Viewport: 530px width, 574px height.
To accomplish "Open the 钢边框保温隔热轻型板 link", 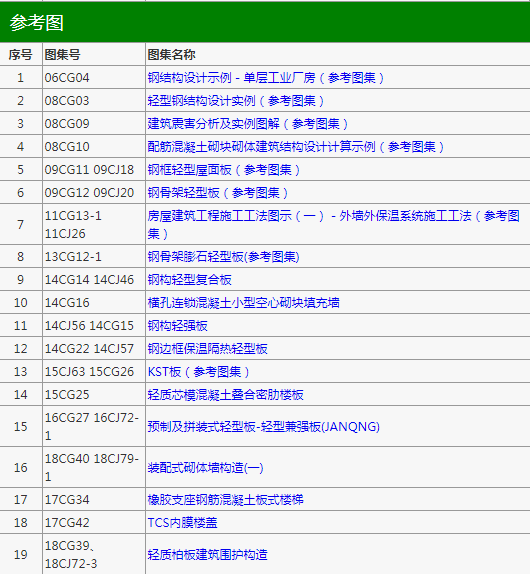I will point(208,349).
